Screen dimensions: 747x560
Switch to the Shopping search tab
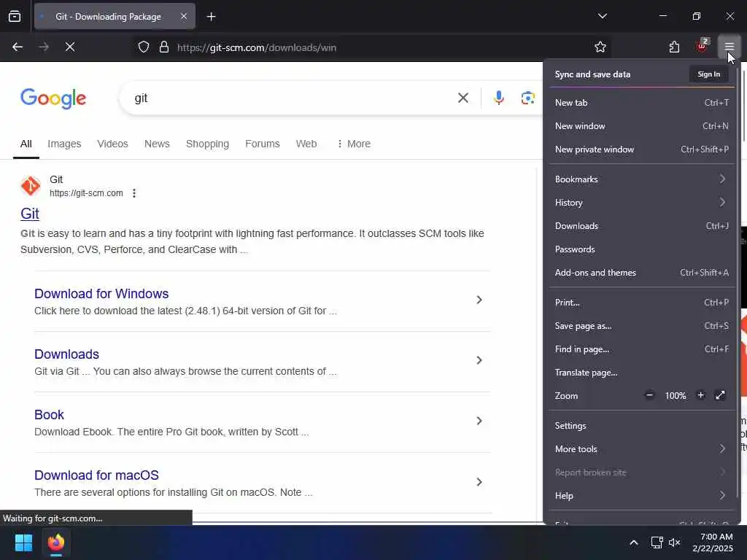pyautogui.click(x=207, y=144)
